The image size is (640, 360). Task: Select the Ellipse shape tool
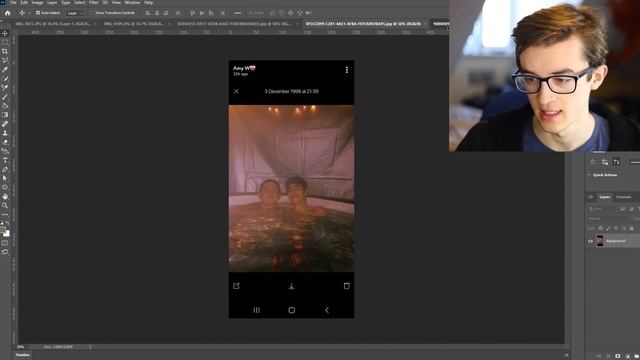5,187
